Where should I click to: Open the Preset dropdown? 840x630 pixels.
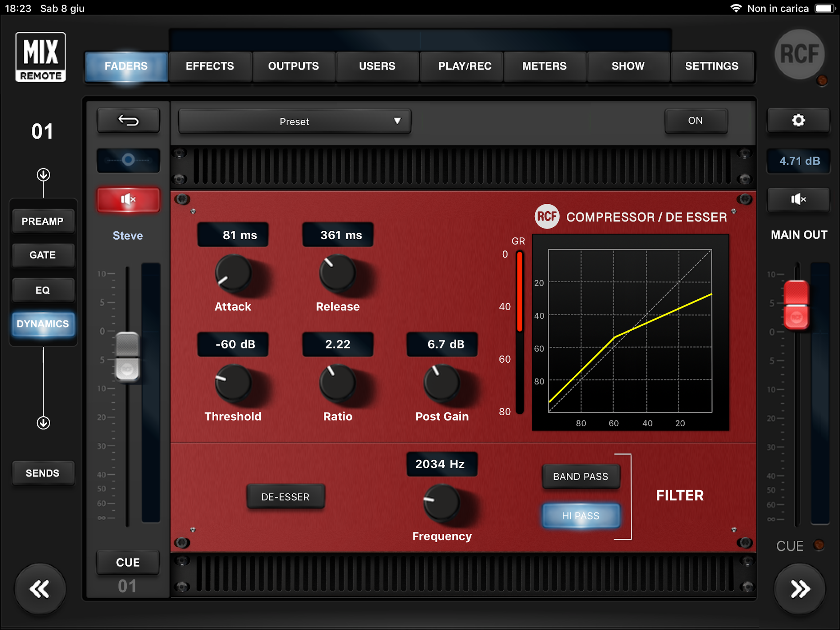coord(294,122)
